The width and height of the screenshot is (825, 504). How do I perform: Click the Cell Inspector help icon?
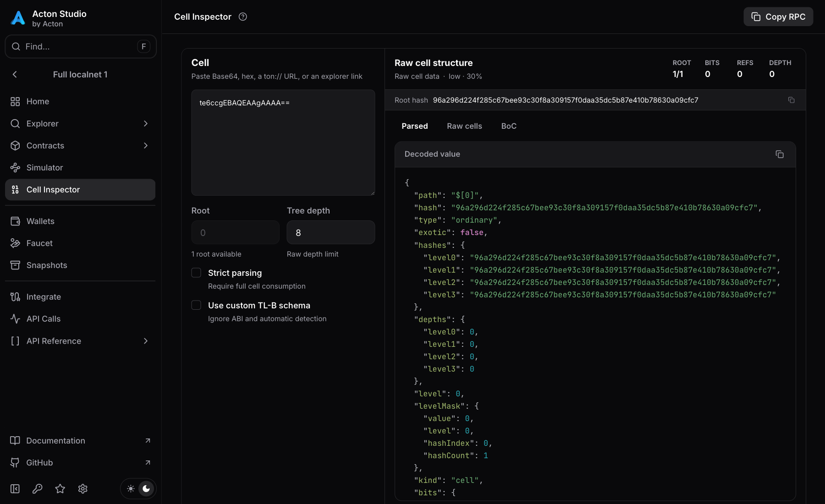coord(243,16)
